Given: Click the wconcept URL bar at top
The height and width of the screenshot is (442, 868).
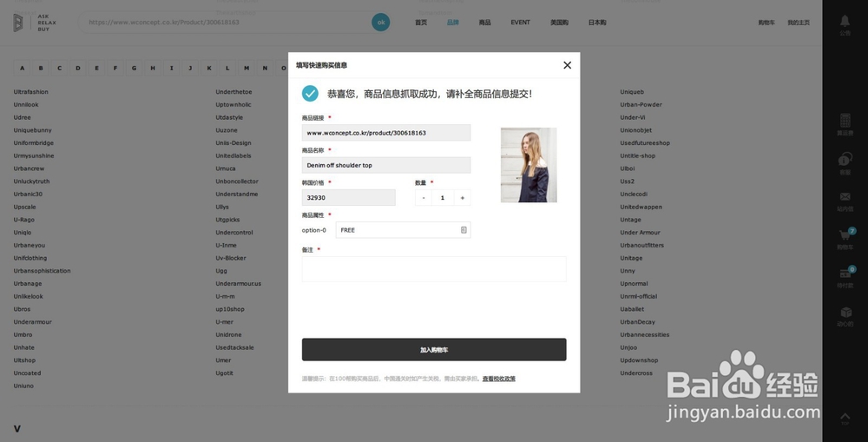Looking at the screenshot, I should tap(226, 23).
